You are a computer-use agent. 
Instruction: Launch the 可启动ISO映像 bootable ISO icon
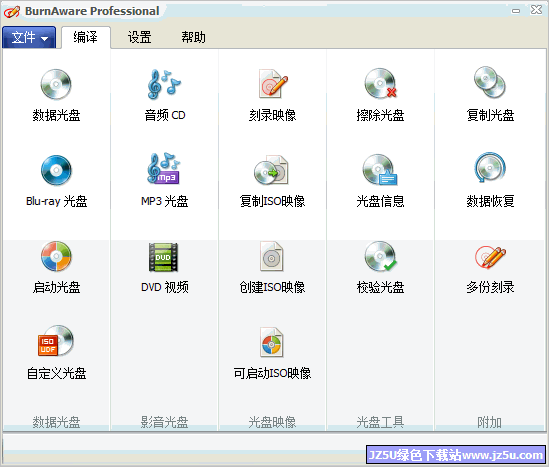coord(271,342)
